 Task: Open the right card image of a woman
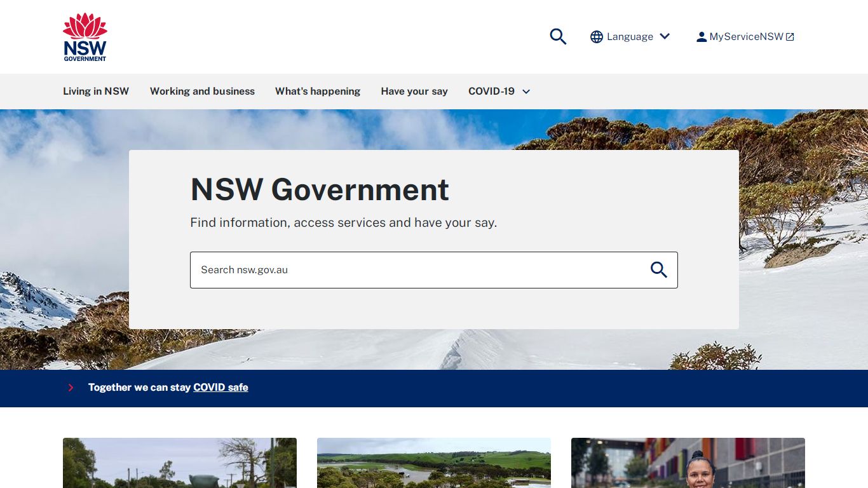[x=688, y=463]
